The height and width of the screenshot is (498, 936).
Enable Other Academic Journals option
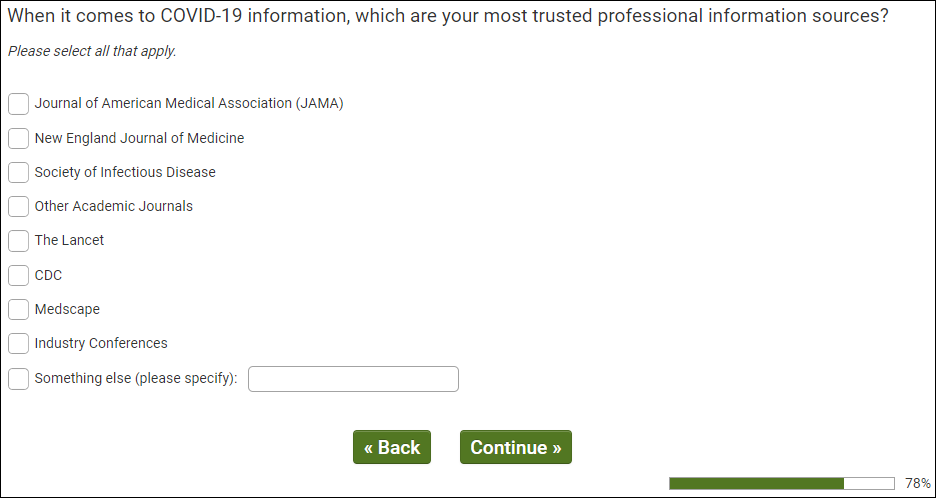click(x=18, y=206)
